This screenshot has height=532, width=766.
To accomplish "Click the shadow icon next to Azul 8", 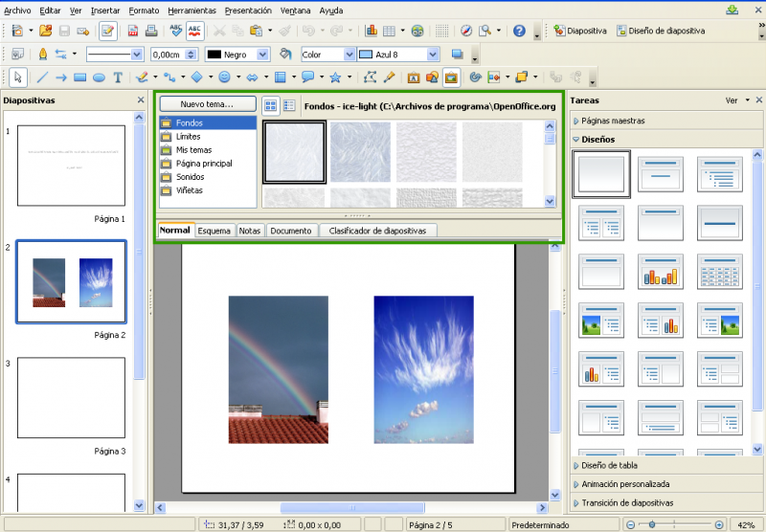I will coord(458,55).
